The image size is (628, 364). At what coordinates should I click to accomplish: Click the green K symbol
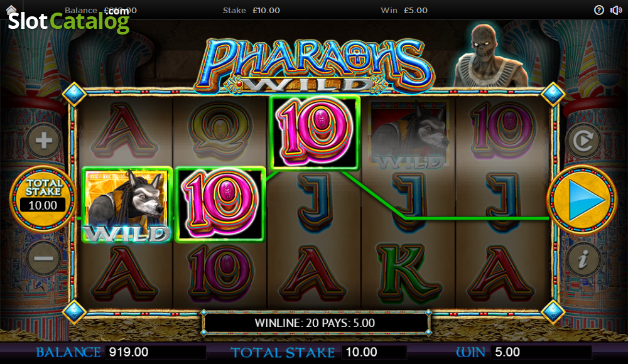click(408, 274)
